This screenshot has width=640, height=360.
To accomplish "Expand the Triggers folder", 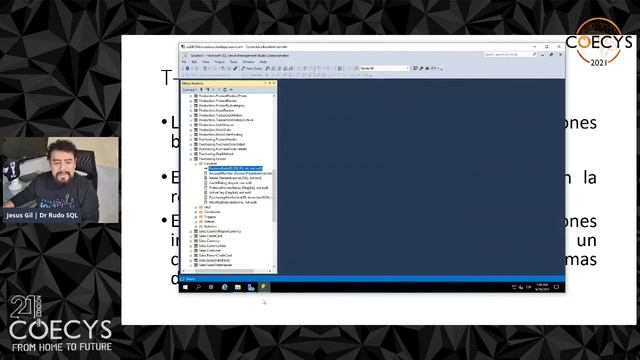I will click(196, 217).
